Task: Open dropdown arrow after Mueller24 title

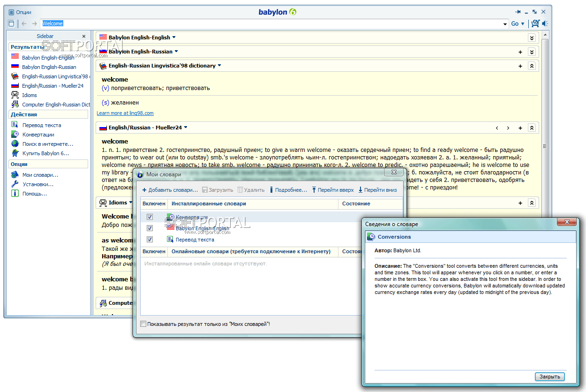Action: pos(186,127)
